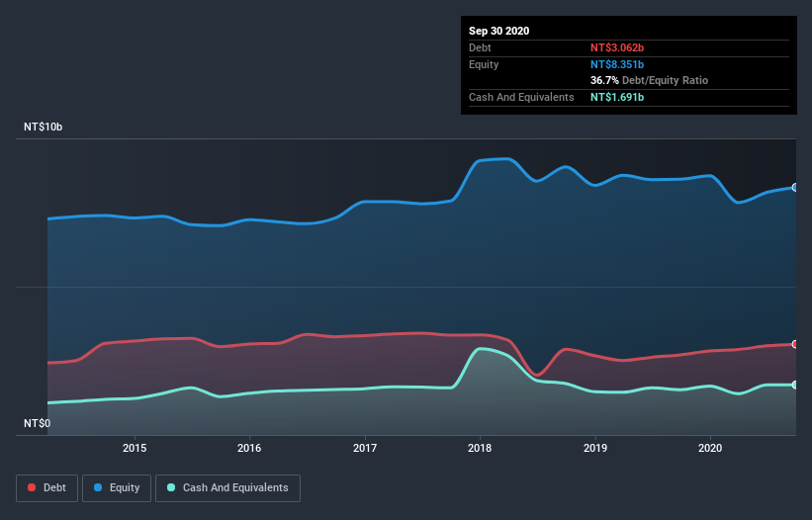
Task: Click the NT$1.691b cash value
Action: point(617,97)
